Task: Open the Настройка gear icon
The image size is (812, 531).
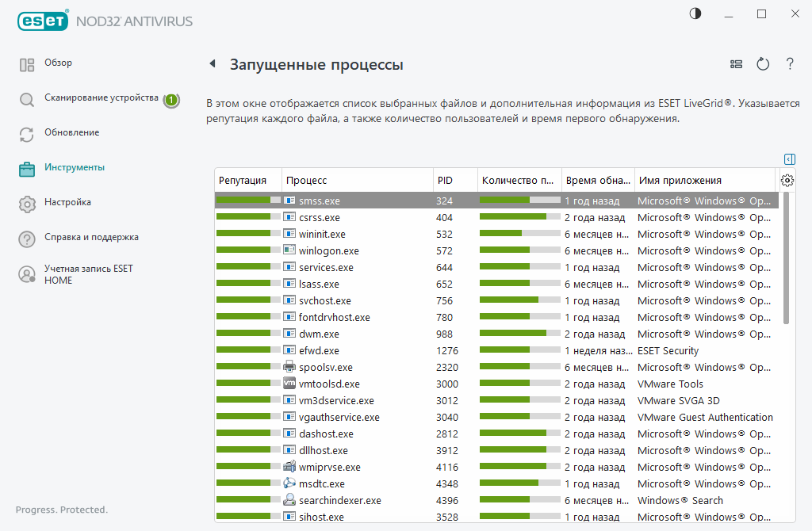Action: (27, 204)
